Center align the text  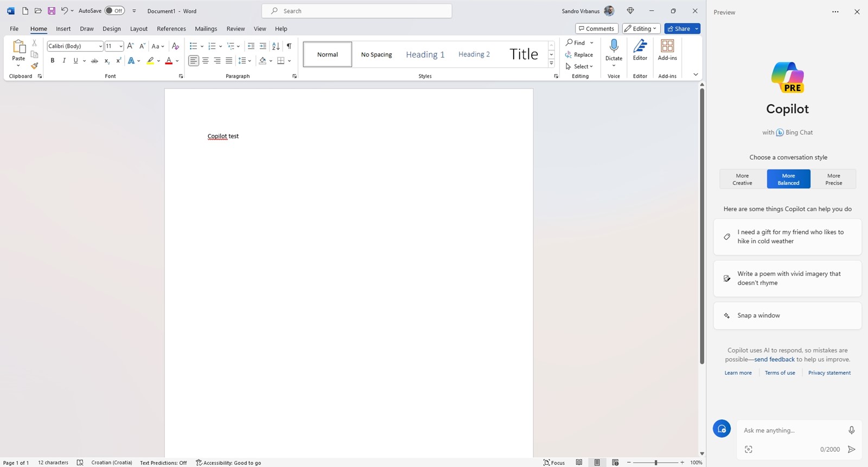click(x=206, y=61)
